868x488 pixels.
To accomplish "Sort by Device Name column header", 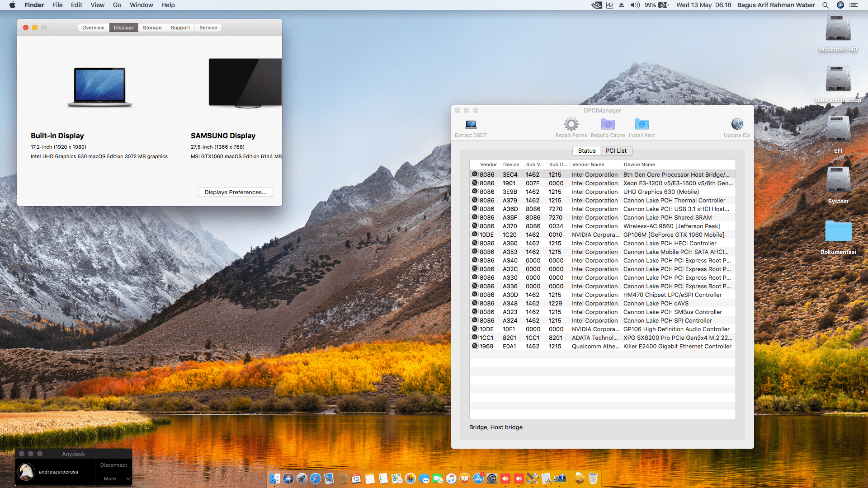I will (x=678, y=164).
